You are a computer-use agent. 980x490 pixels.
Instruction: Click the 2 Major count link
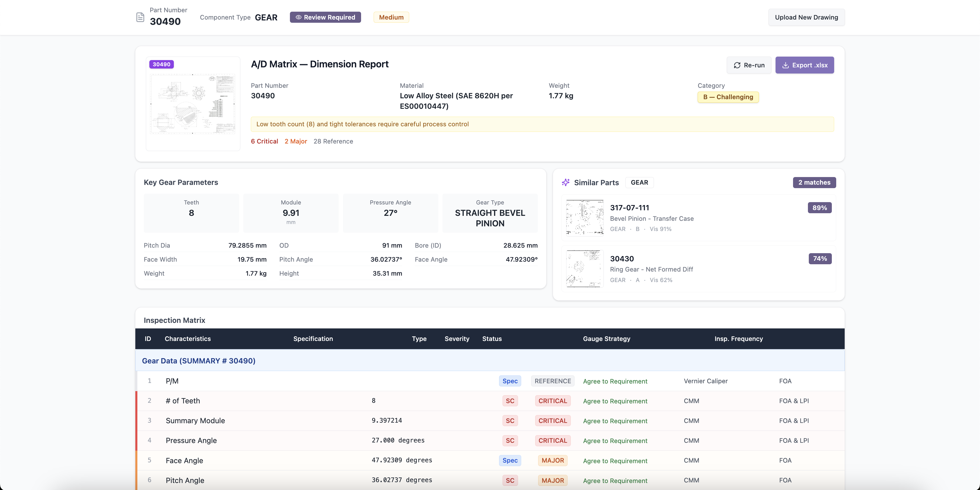(x=295, y=141)
